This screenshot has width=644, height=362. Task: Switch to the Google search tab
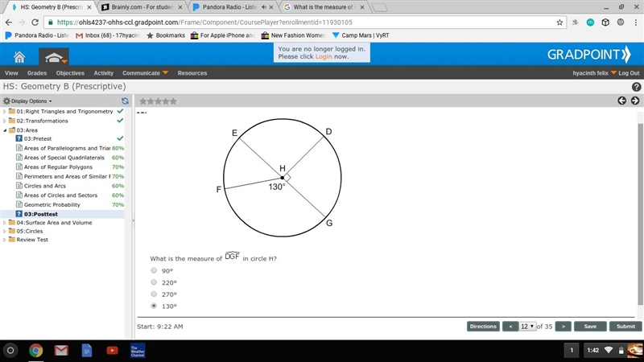point(324,7)
